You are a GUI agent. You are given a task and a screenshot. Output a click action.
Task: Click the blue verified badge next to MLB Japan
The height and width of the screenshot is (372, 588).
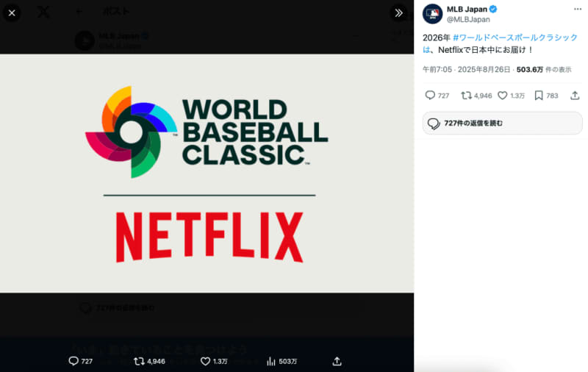[494, 9]
